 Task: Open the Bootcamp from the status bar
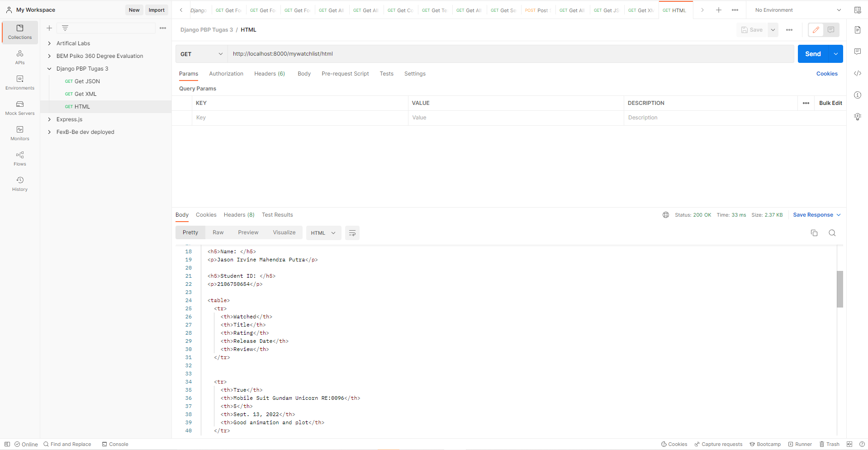coord(765,444)
